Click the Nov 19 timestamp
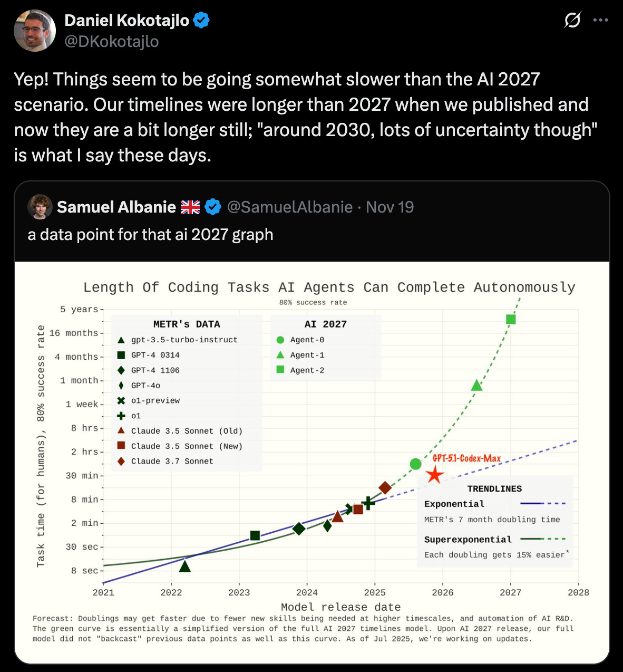The height and width of the screenshot is (672, 623). click(390, 207)
